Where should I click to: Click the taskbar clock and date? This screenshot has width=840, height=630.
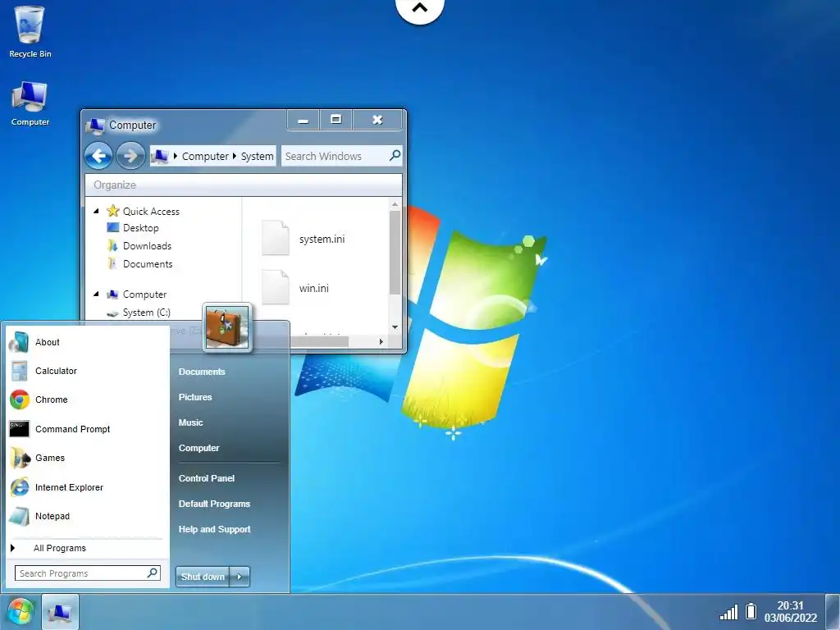tap(790, 612)
